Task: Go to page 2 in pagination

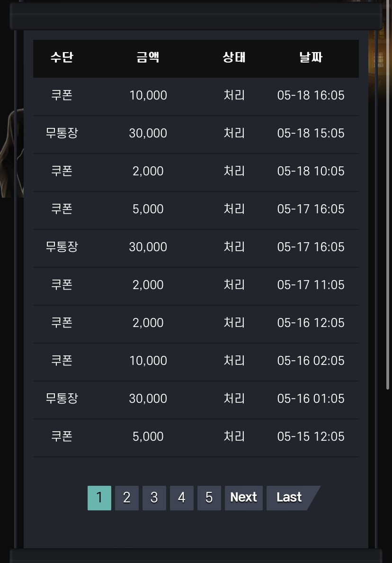Action: (x=126, y=498)
